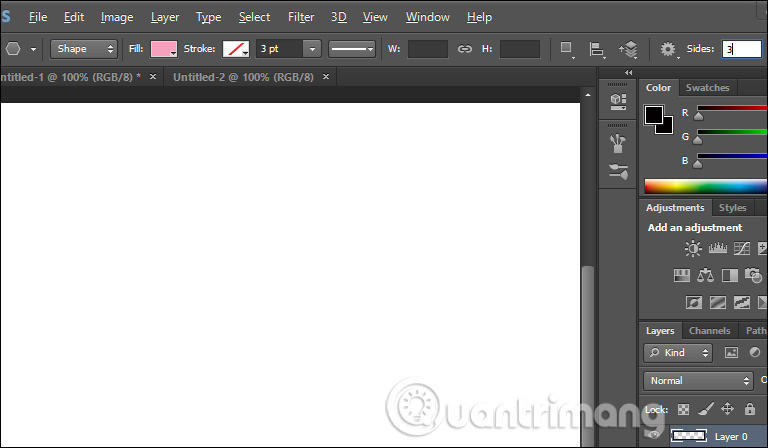The image size is (768, 448).
Task: Open the Select menu
Action: (x=254, y=17)
